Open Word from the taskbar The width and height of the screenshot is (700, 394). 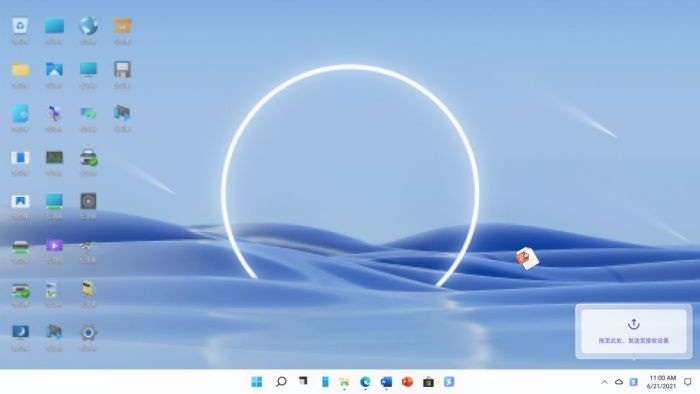click(386, 382)
